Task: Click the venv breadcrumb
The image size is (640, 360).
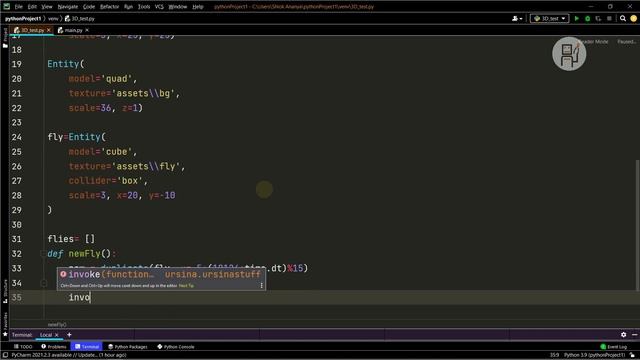Action: [53, 18]
